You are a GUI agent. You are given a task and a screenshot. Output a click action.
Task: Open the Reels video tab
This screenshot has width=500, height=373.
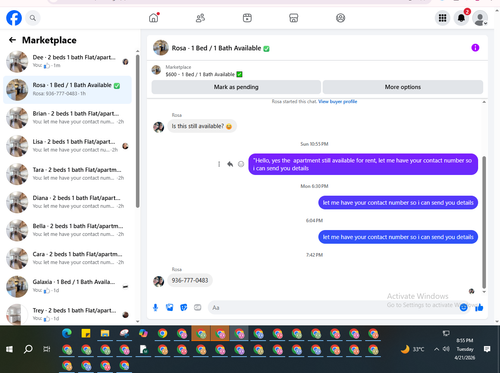tap(247, 18)
